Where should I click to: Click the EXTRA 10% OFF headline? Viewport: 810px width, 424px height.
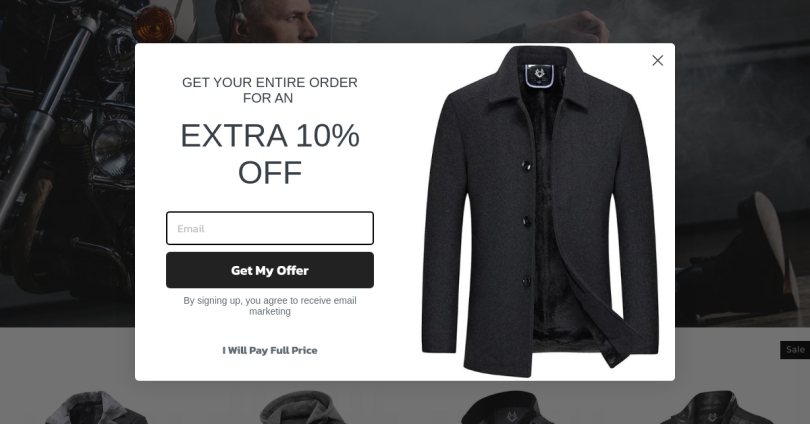(x=270, y=153)
